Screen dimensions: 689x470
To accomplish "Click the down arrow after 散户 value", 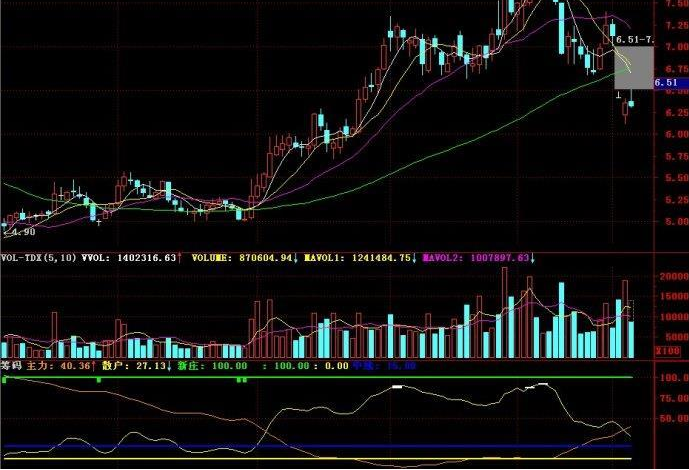I will point(169,365).
